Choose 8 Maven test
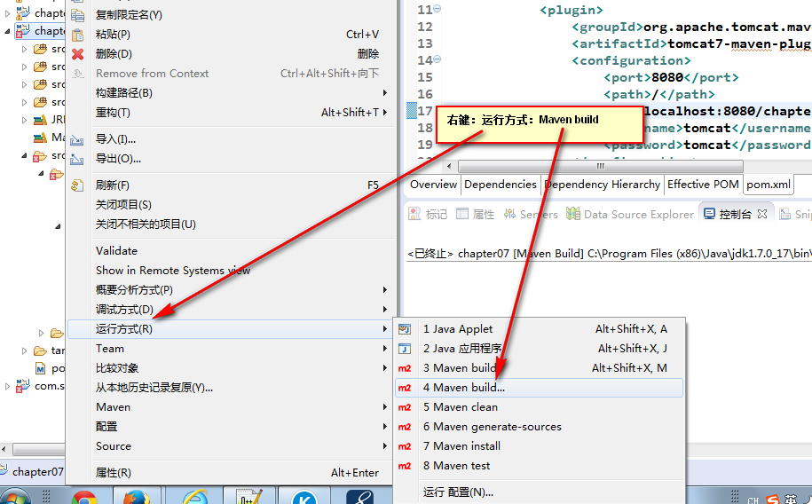Screen dimensions: 812x504 [x=539, y=466]
